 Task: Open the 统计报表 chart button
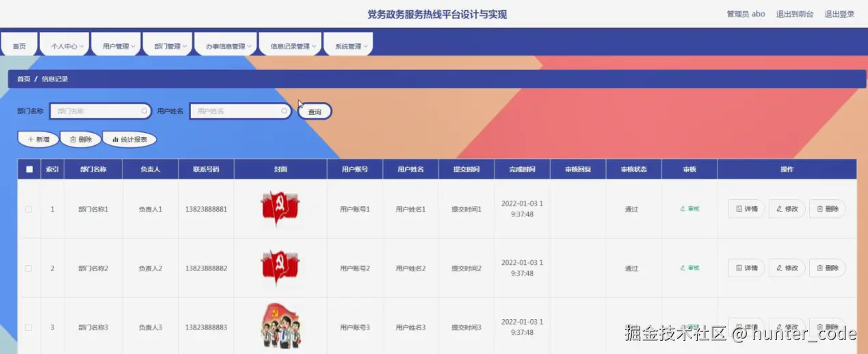pyautogui.click(x=129, y=139)
